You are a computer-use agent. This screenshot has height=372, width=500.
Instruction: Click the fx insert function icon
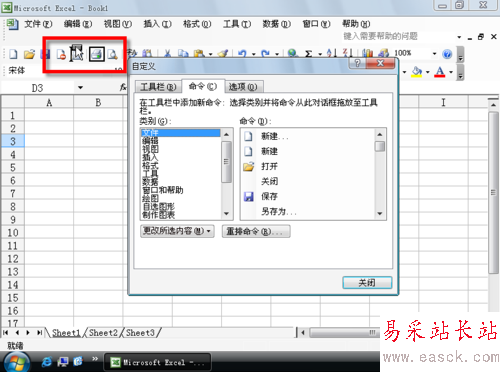(x=123, y=87)
